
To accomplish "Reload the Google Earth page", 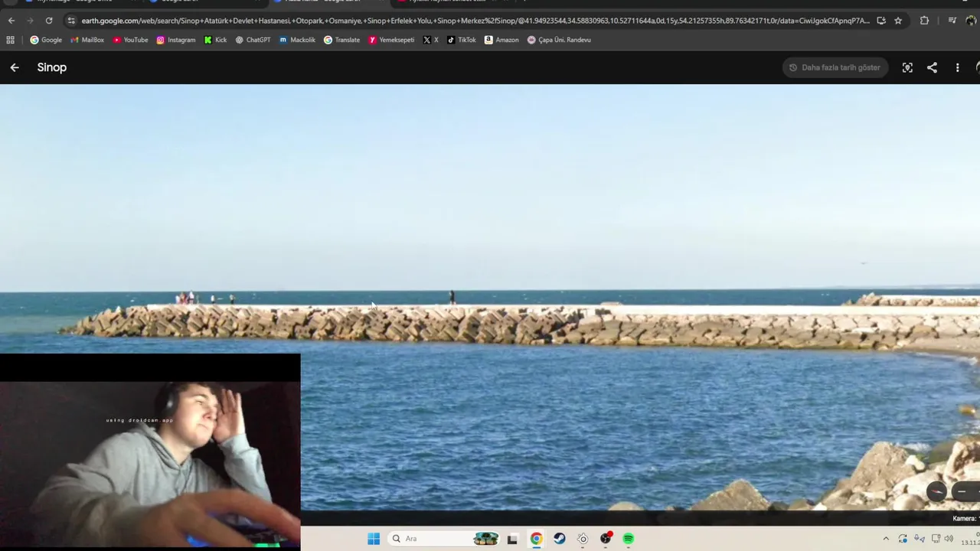I will click(49, 21).
